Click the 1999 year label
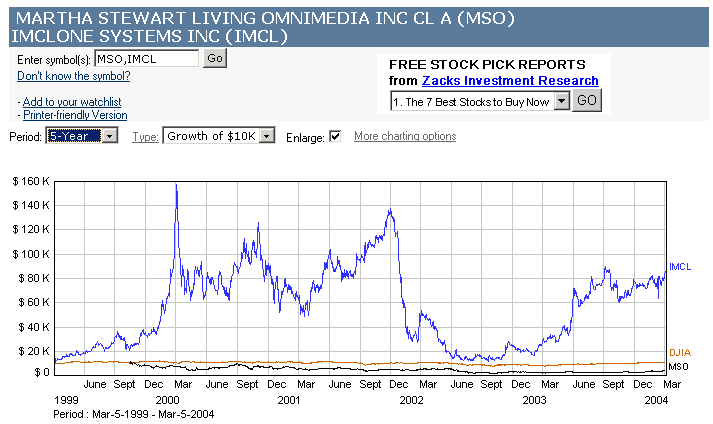The height and width of the screenshot is (424, 713). click(x=66, y=400)
